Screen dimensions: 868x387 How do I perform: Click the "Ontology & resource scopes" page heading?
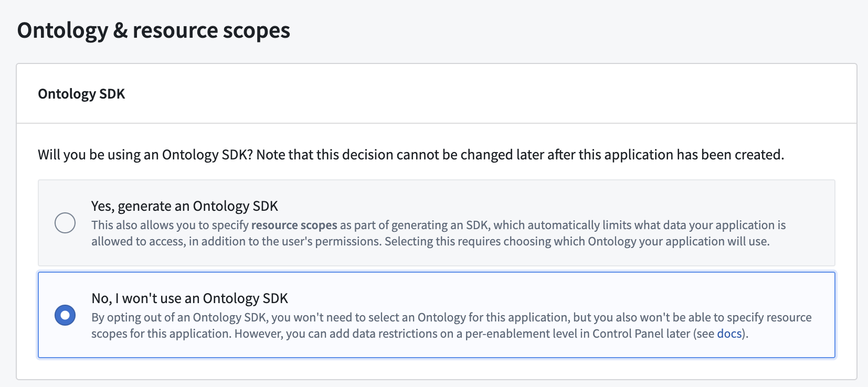154,30
